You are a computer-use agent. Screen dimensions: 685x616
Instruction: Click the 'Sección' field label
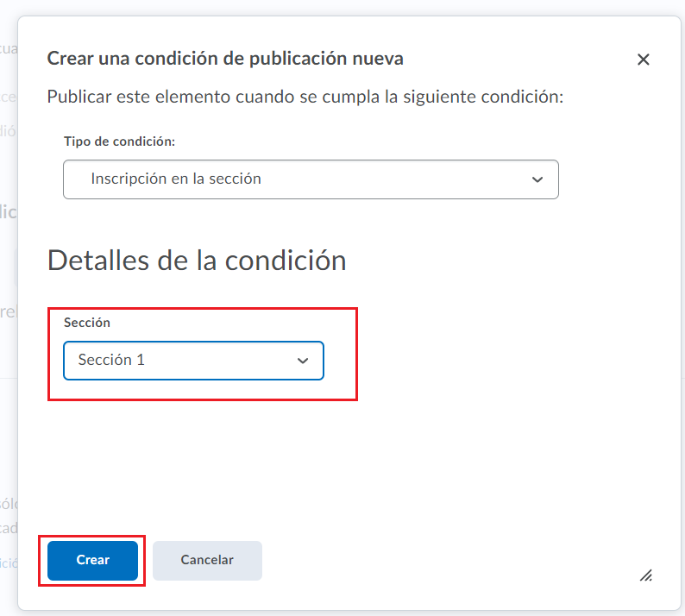87,322
